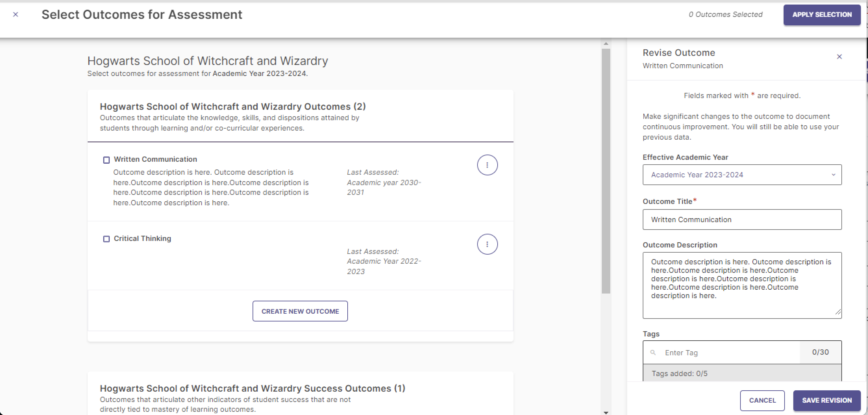Click the 'Tags added: 0/5' text
This screenshot has width=868, height=415.
point(679,373)
